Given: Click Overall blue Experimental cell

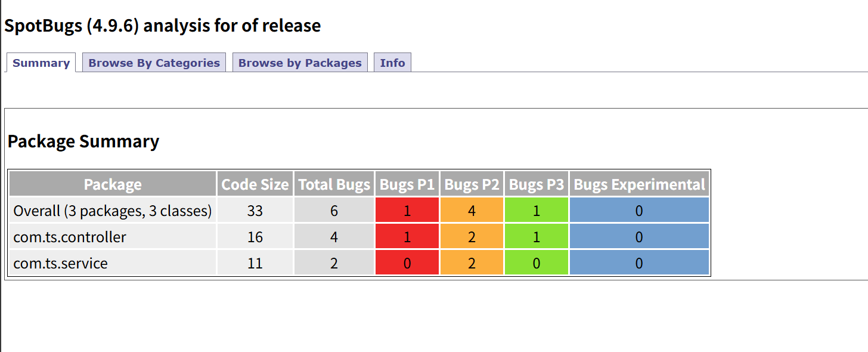Looking at the screenshot, I should point(639,211).
